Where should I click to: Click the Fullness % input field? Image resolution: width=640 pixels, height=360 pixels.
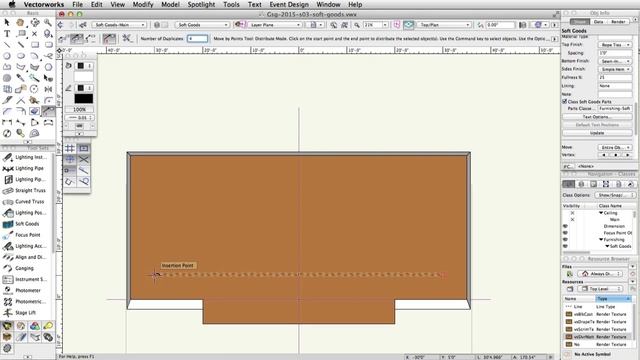coord(615,77)
